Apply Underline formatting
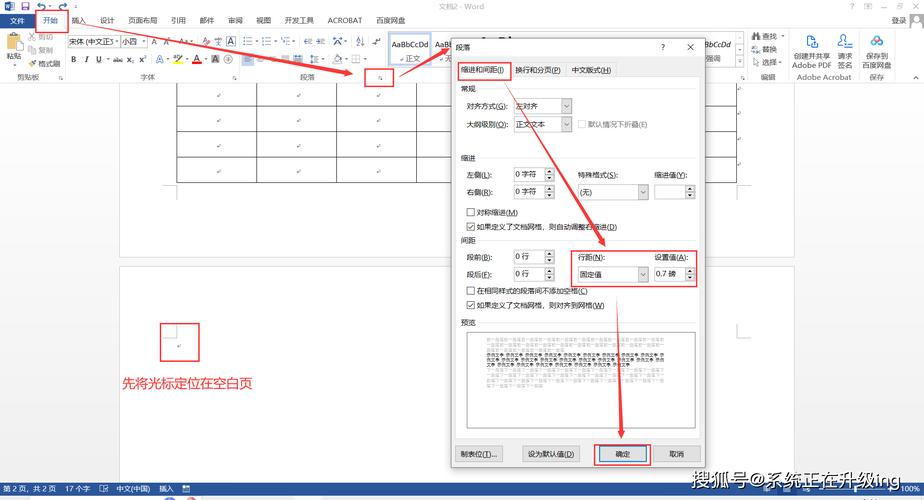 click(x=98, y=60)
